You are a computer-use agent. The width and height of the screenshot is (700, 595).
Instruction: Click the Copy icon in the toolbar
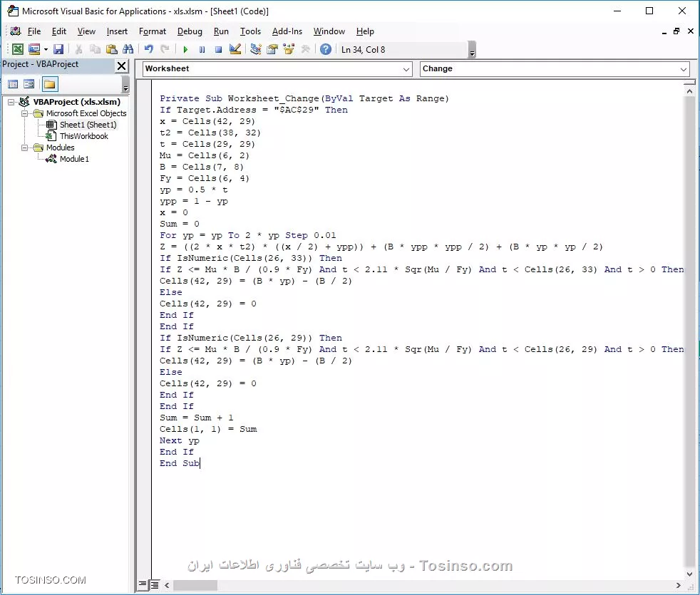pyautogui.click(x=95, y=49)
